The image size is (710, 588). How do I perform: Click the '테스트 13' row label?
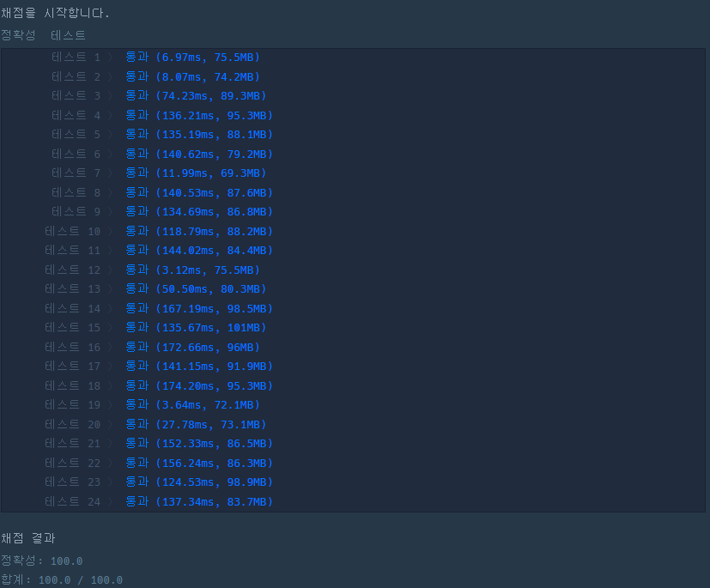coord(72,288)
